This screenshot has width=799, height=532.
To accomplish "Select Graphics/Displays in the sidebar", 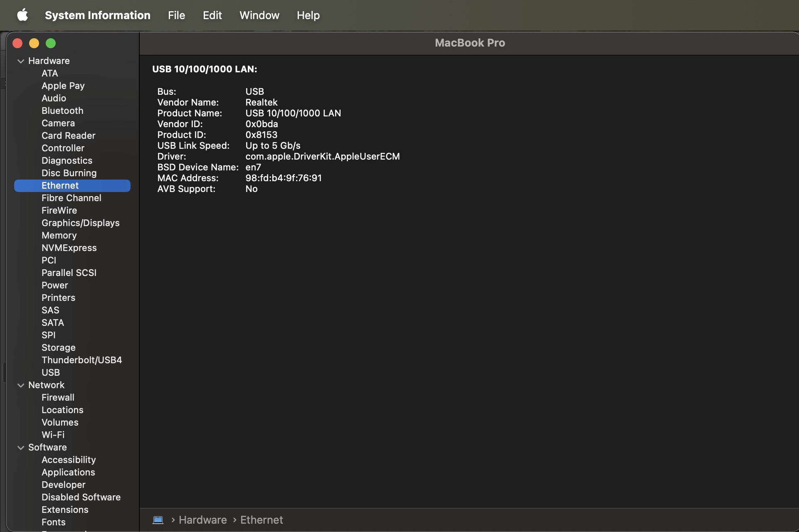I will click(80, 223).
